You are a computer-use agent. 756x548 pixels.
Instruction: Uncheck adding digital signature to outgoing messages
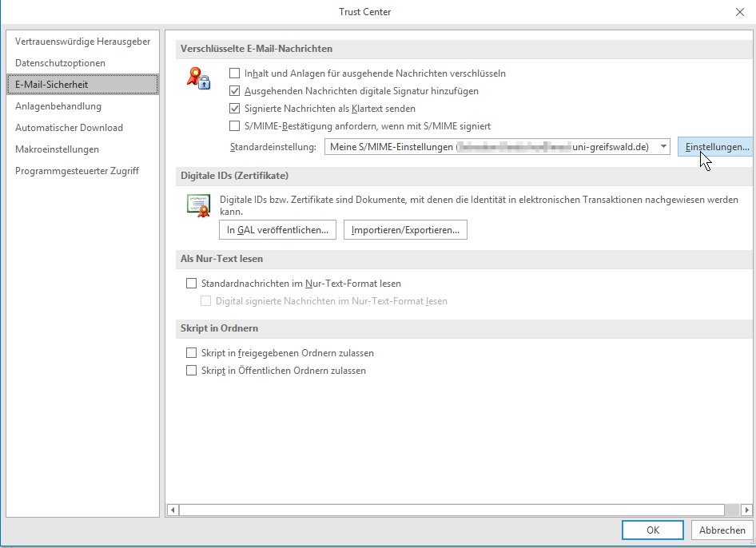coord(235,91)
